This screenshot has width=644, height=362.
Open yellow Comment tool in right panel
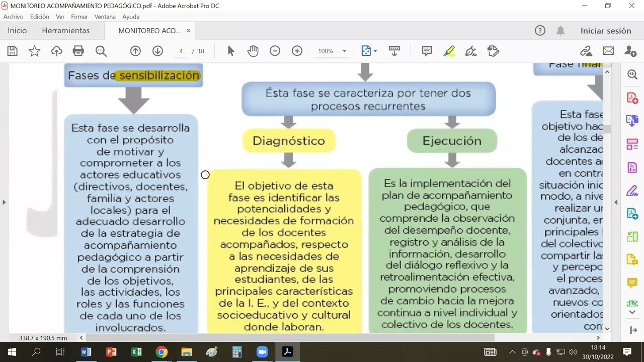632,283
